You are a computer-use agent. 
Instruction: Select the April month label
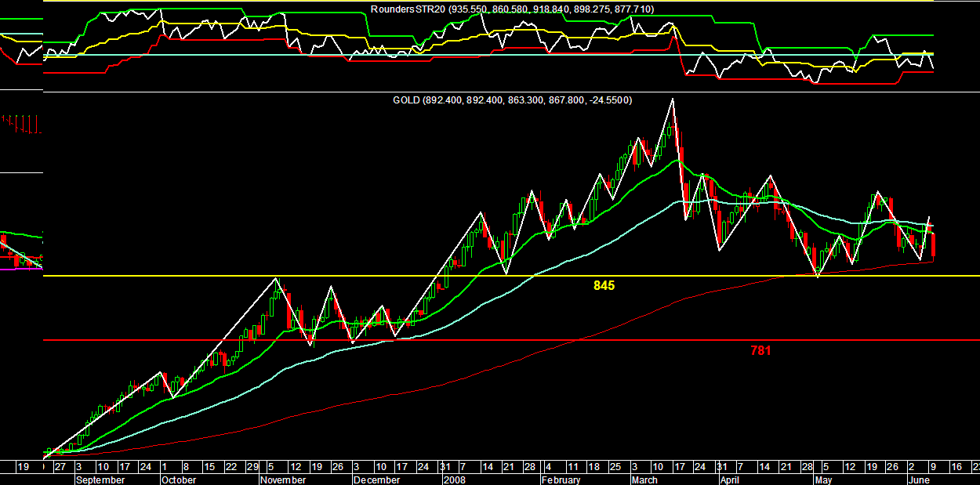[730, 480]
